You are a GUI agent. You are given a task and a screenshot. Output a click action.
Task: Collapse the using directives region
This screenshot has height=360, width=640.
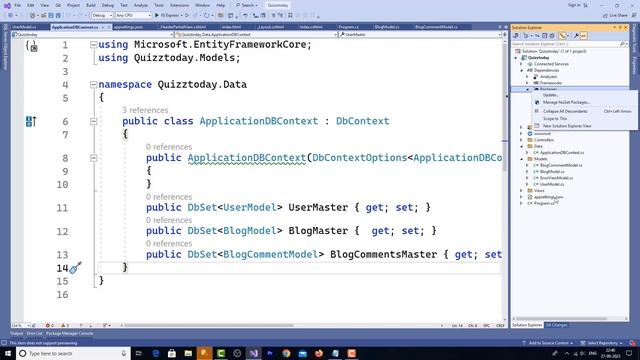click(93, 45)
